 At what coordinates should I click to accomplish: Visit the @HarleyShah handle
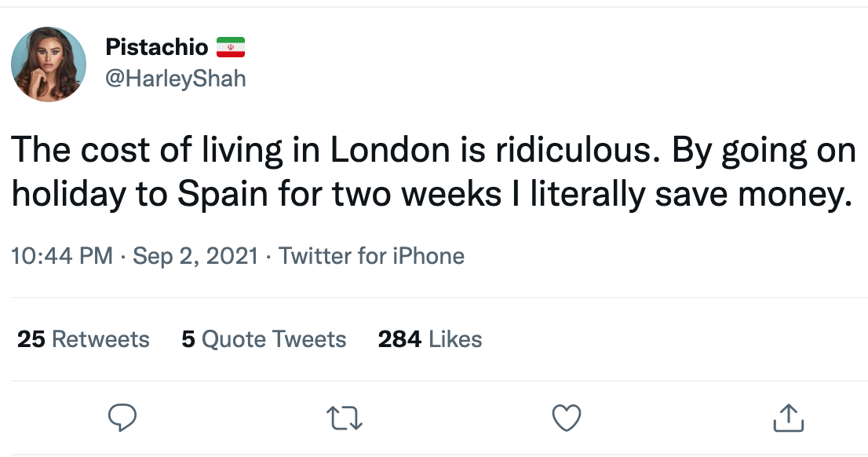tap(175, 79)
